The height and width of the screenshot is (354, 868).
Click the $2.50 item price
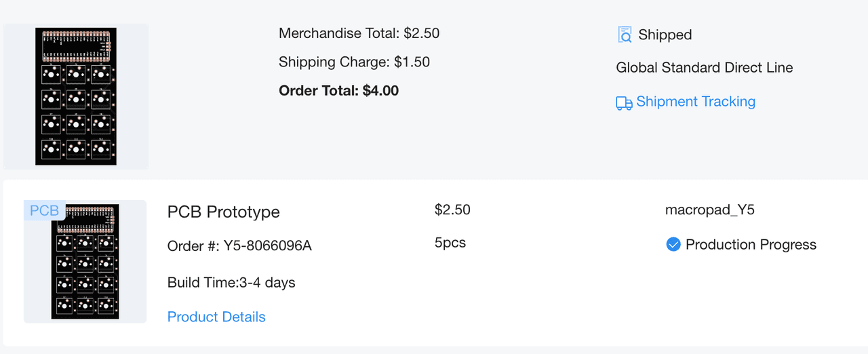(x=452, y=210)
